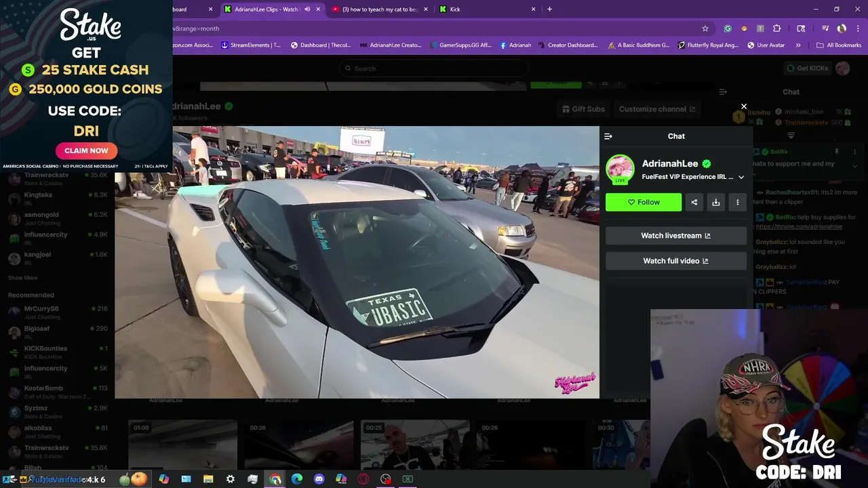Open Watch livestream link
Screen dimensions: 868x488
676,236
